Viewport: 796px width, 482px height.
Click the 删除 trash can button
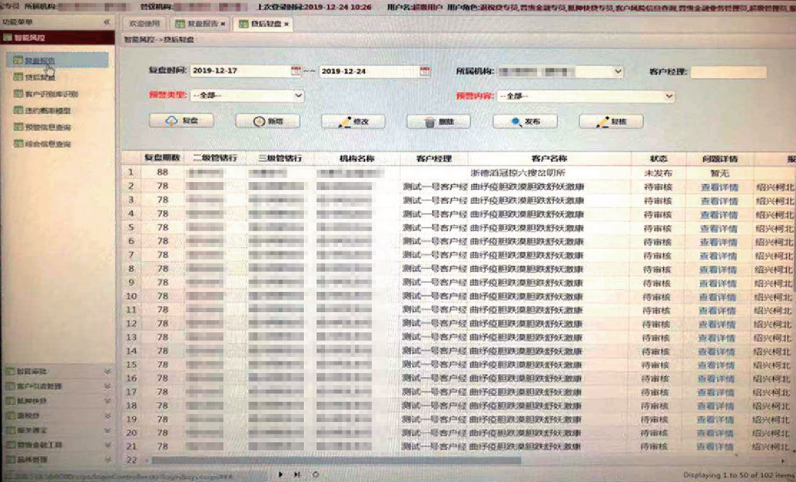(439, 121)
